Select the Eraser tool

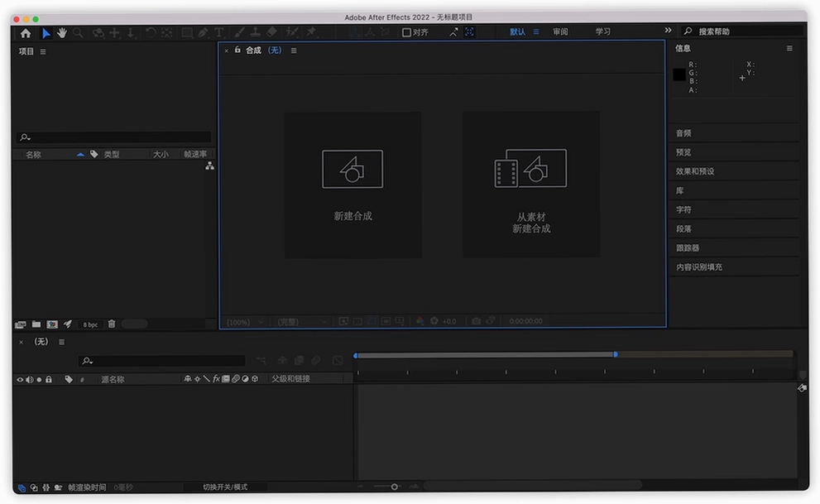point(271,33)
